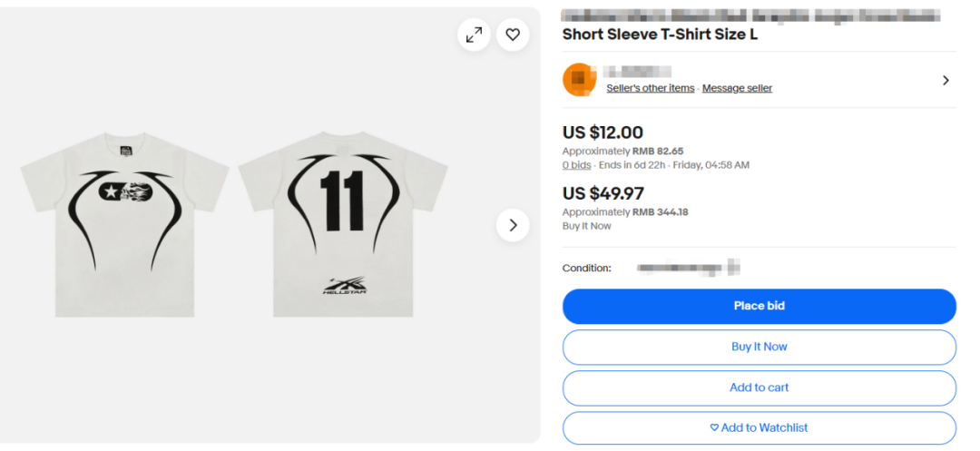This screenshot has height=451, width=980.
Task: Click the Message seller link
Action: 737,88
